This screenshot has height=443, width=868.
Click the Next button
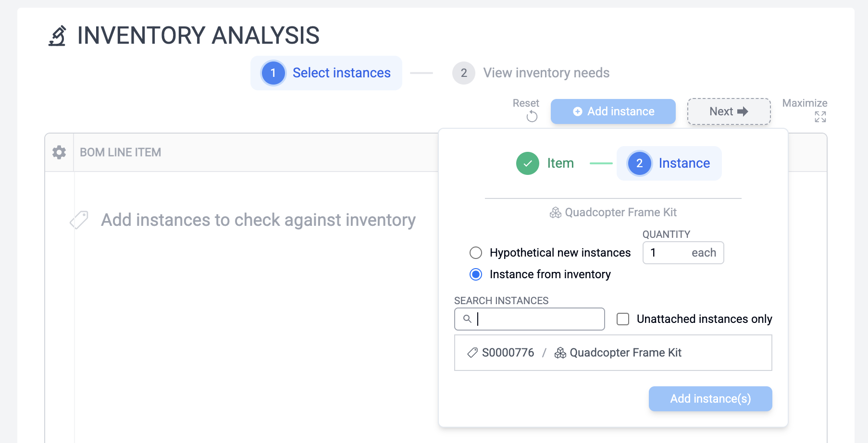click(x=729, y=111)
